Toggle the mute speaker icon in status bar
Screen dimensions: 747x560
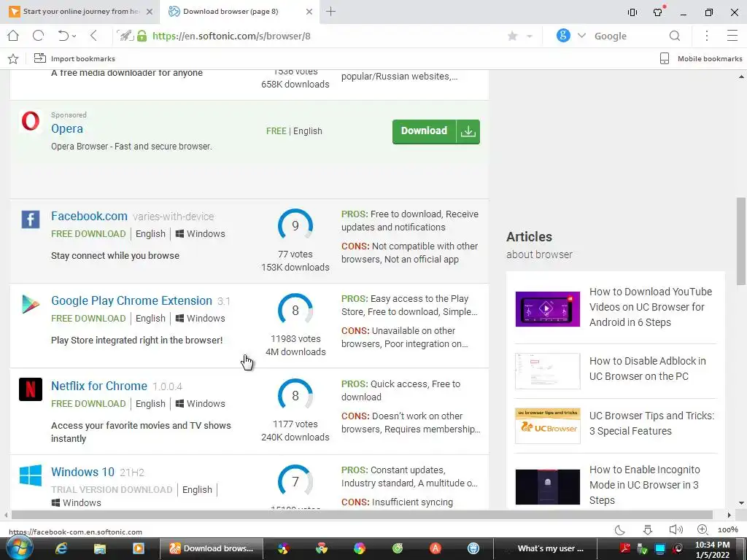[x=676, y=529]
